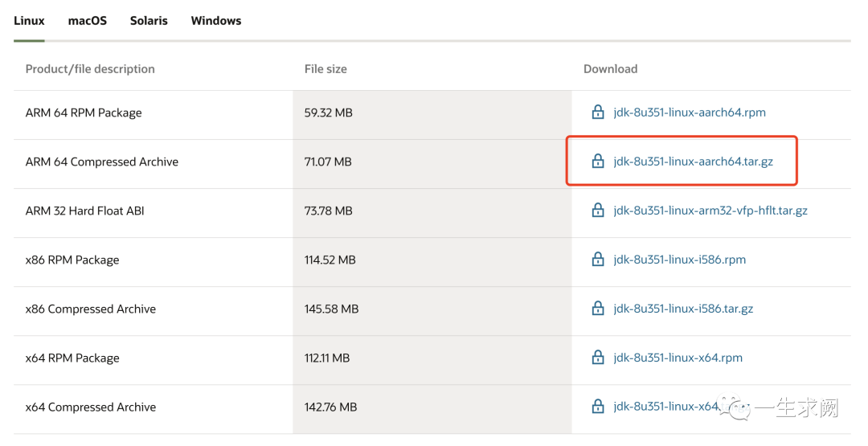868x446 pixels.
Task: Download jdk-8u351-linux-arm32-vfp-hflt.tar.gz
Action: [x=710, y=211]
